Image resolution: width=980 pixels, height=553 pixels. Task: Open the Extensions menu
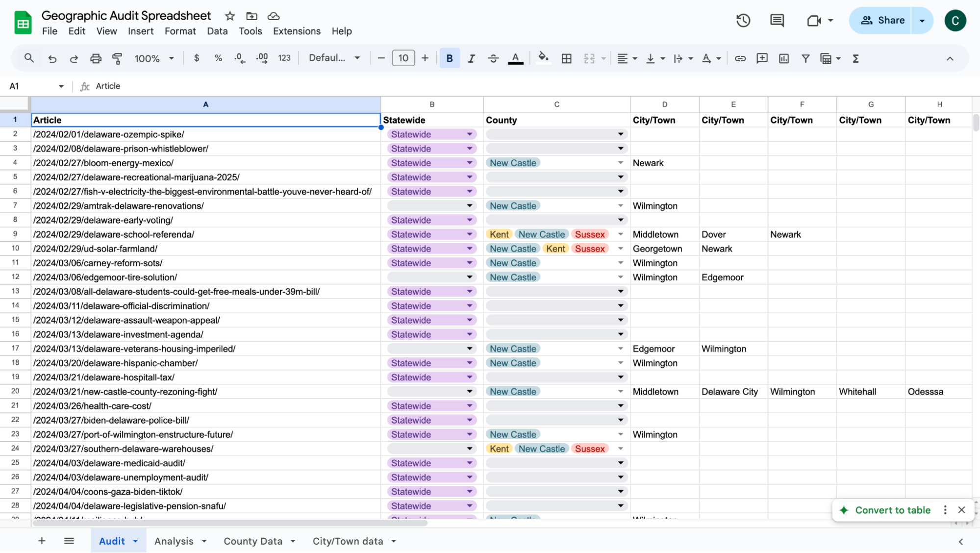tap(297, 31)
